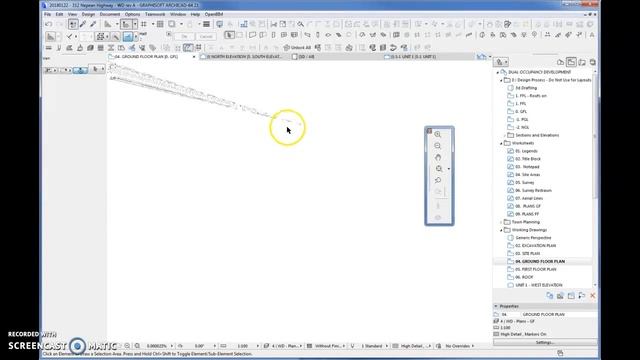Open the 01. Legends worksheet

[526, 151]
